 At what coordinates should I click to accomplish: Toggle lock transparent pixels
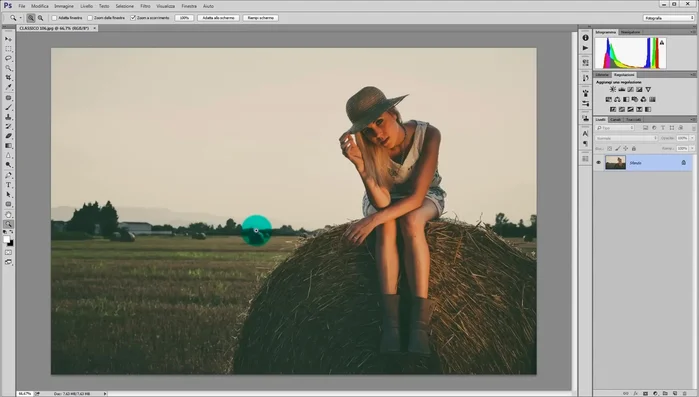coord(609,148)
